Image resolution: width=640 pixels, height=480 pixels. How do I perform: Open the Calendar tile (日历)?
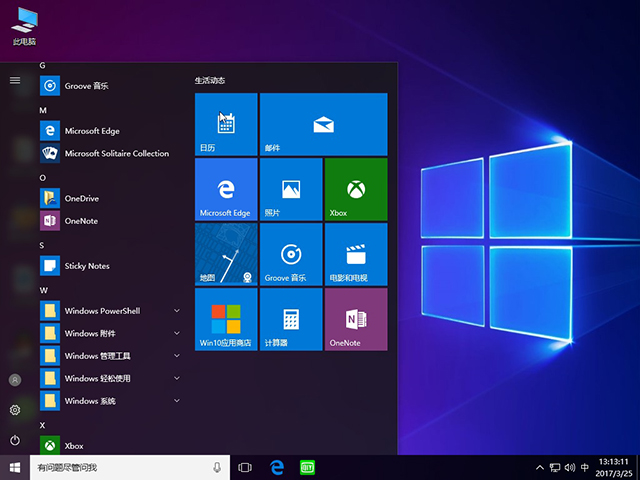[x=226, y=124]
